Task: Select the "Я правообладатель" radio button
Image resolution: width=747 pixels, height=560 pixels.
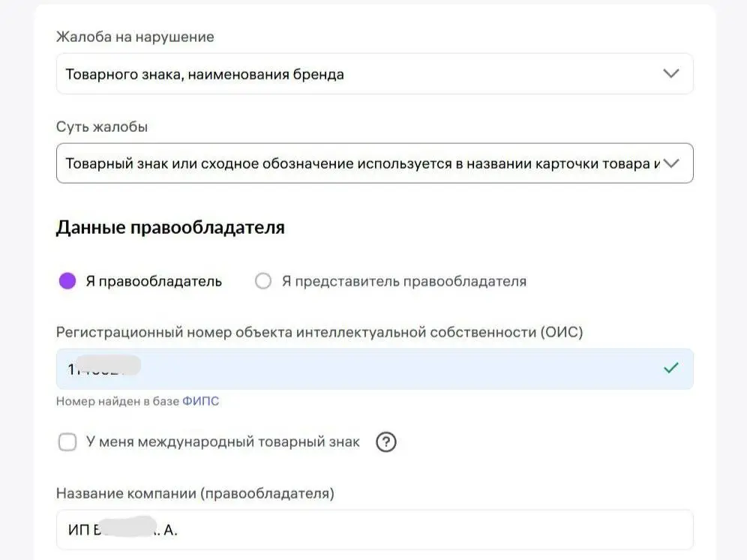Action: pyautogui.click(x=67, y=281)
